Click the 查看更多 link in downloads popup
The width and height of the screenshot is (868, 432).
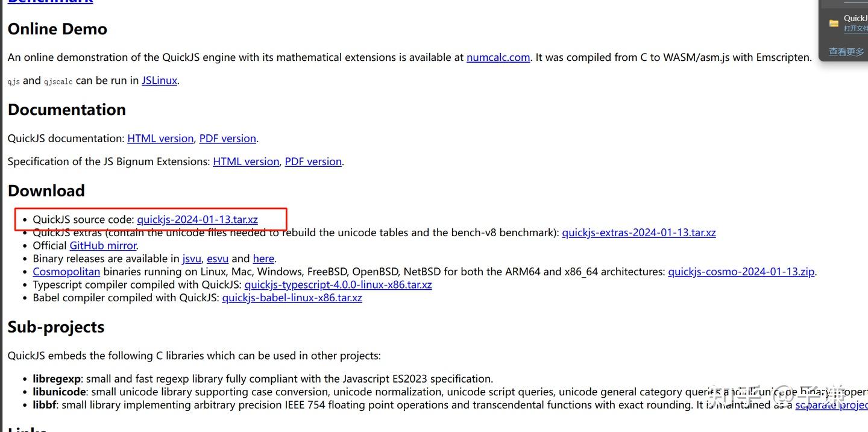click(x=847, y=52)
